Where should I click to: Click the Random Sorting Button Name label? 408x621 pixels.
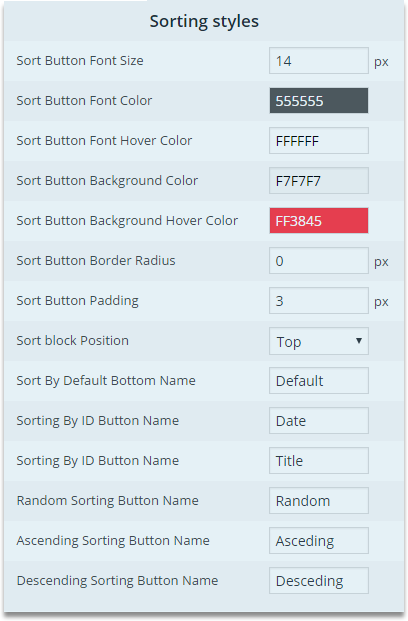click(107, 501)
